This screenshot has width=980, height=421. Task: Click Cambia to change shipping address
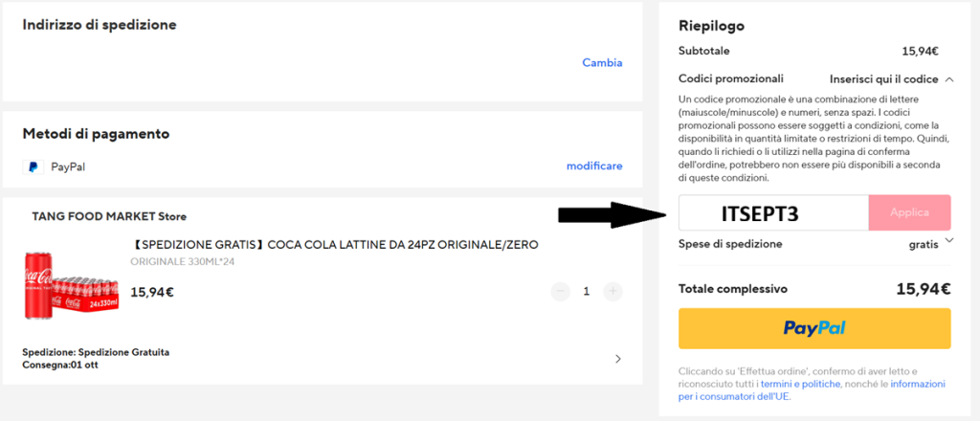602,62
